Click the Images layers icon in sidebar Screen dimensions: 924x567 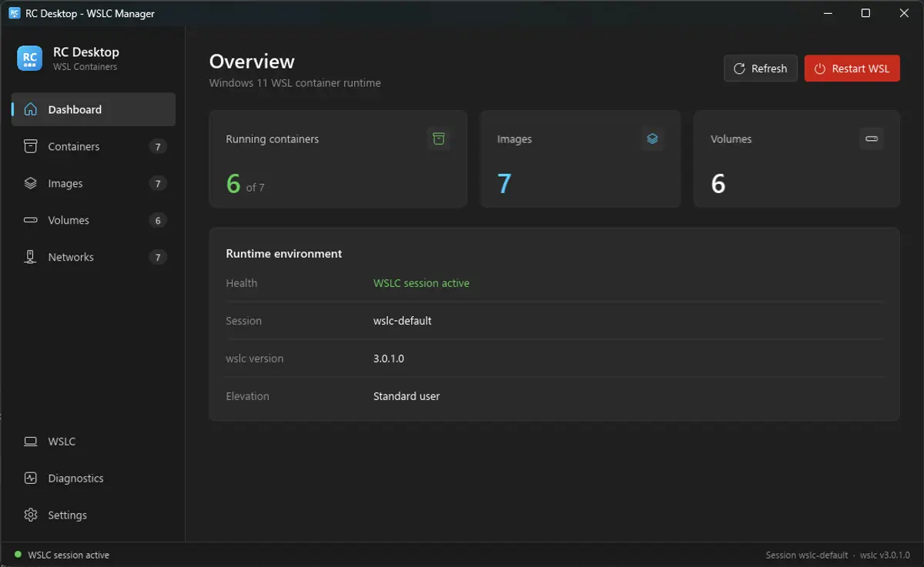point(31,183)
